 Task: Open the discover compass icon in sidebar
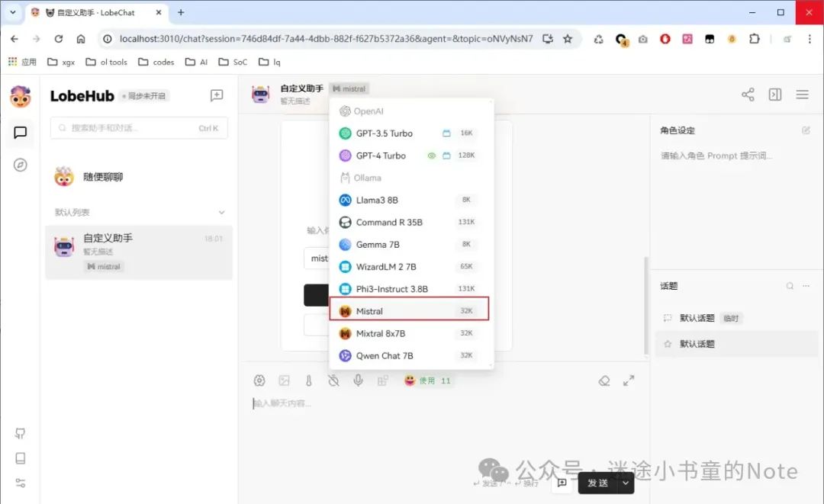[x=20, y=165]
